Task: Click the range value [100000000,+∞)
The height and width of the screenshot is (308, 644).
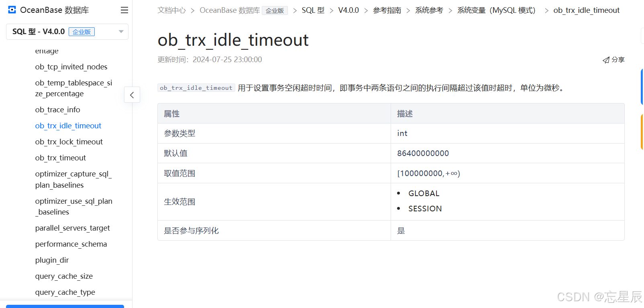Action: point(428,173)
